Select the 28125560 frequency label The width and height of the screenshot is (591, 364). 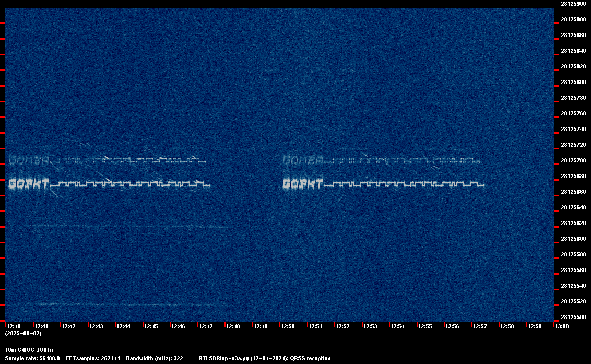(574, 270)
